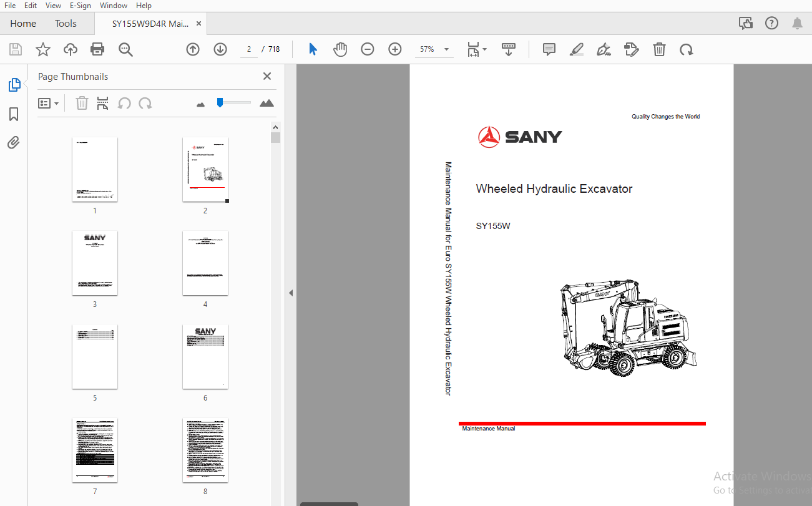The image size is (812, 506).
Task: Zoom out with the minus icon
Action: coord(368,49)
